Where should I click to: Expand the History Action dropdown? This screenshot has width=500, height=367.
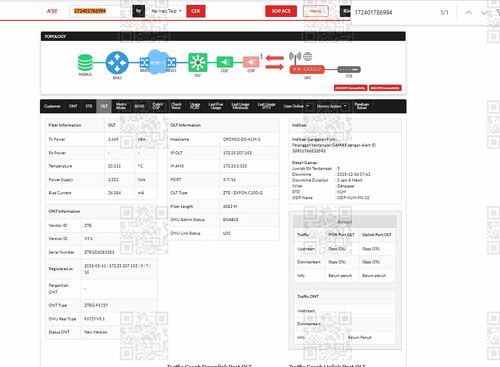(332, 106)
